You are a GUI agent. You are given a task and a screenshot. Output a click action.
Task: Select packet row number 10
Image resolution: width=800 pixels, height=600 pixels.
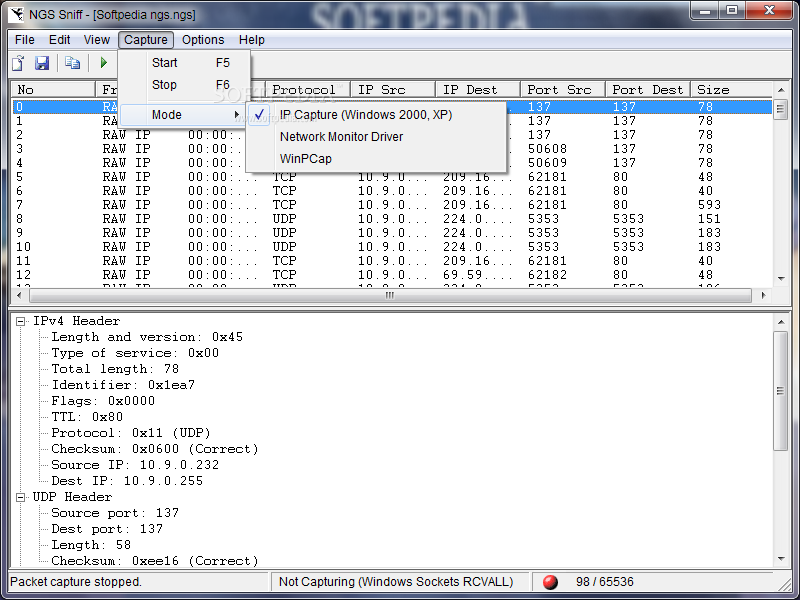(392, 247)
